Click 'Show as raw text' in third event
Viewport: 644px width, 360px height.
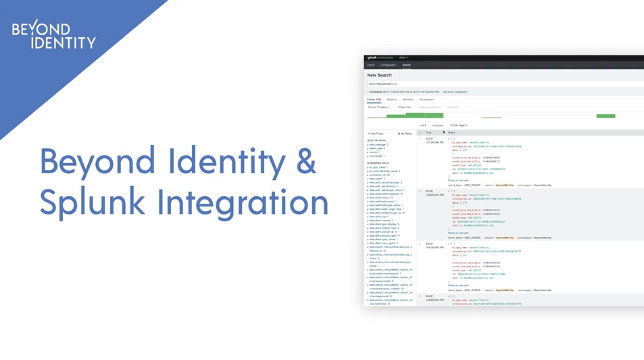(x=458, y=286)
